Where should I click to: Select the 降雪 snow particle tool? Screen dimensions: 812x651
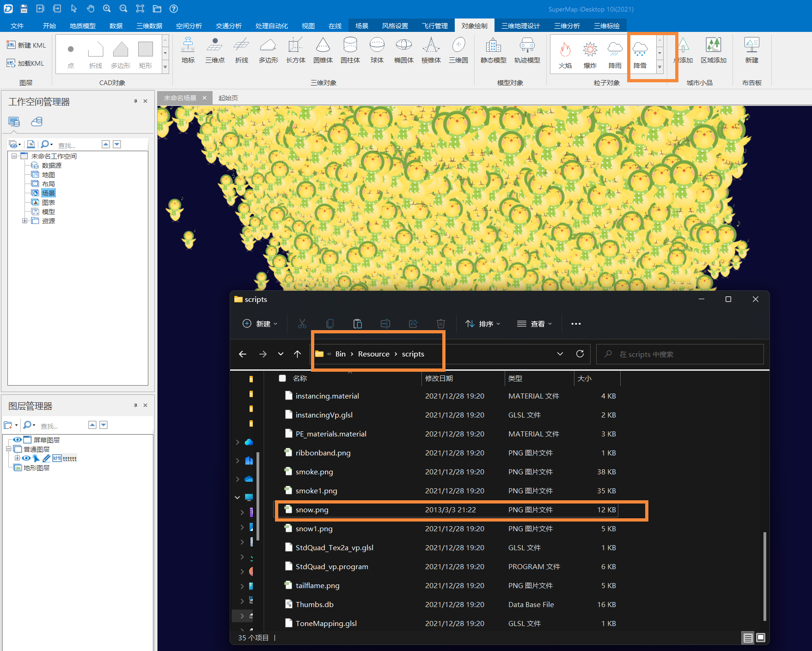[640, 55]
